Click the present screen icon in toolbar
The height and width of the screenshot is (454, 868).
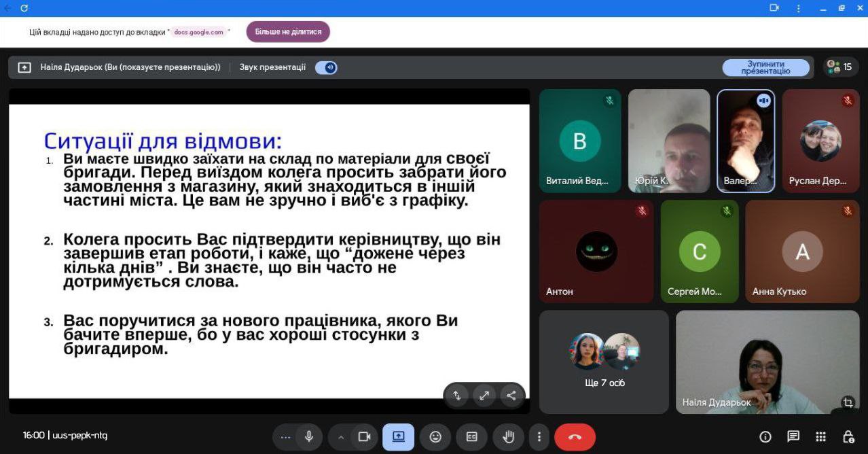pyautogui.click(x=398, y=437)
